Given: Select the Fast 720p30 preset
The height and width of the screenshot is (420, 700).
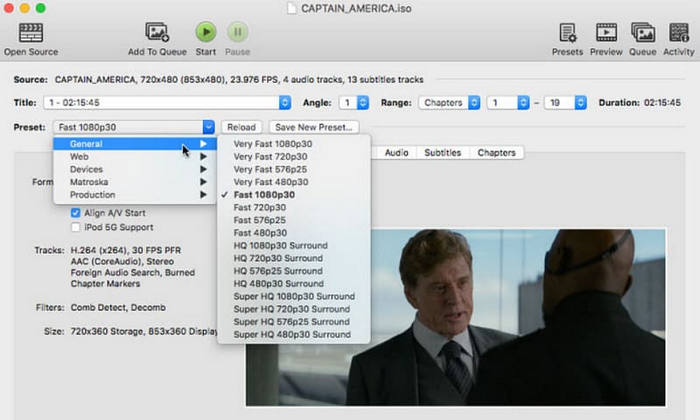Looking at the screenshot, I should pyautogui.click(x=294, y=208).
